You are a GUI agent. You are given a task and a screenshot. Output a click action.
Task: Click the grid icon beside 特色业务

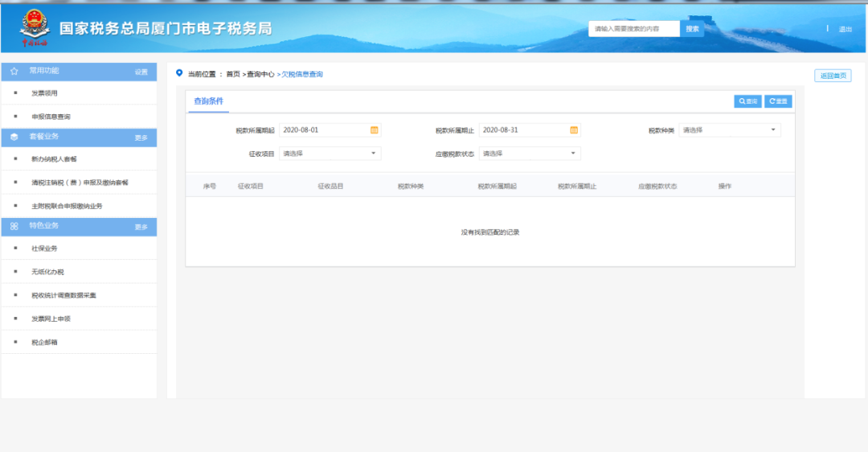click(14, 226)
